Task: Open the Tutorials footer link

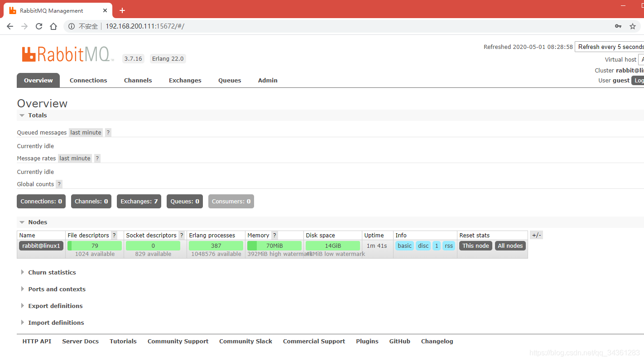Action: pyautogui.click(x=123, y=342)
